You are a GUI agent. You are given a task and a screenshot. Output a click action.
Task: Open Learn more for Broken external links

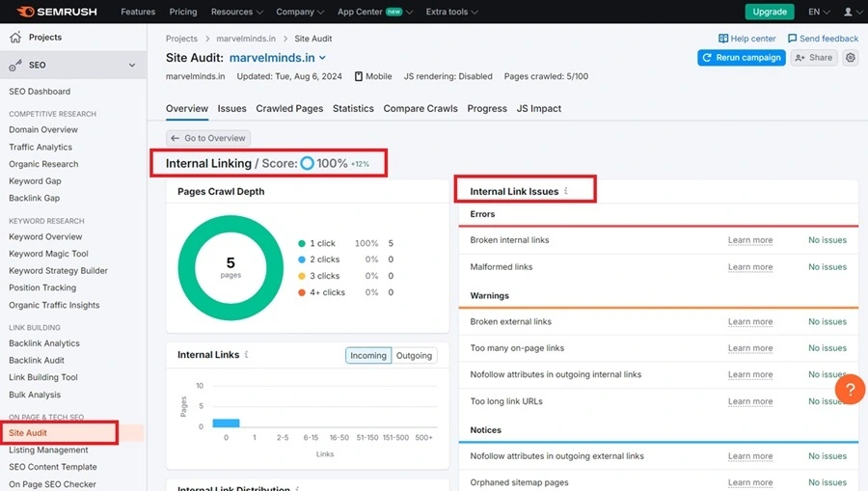coord(750,321)
